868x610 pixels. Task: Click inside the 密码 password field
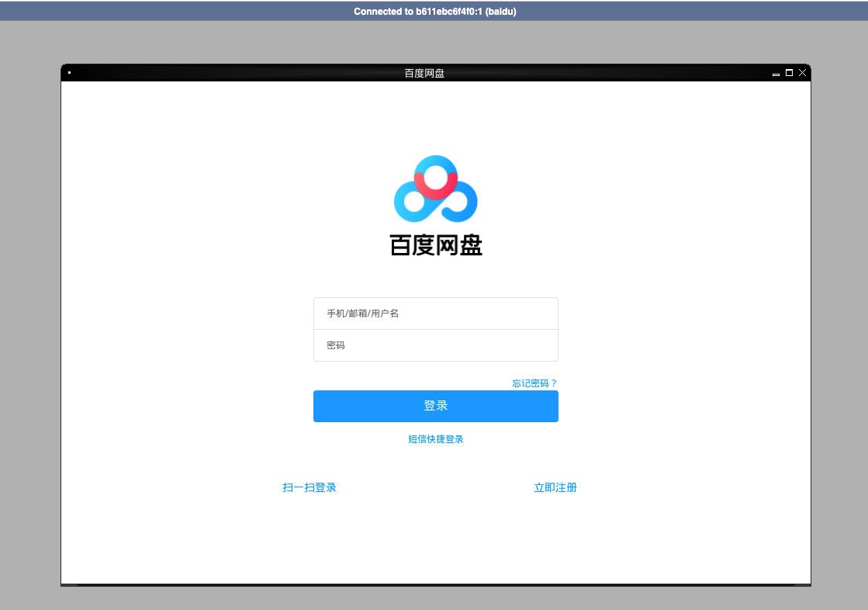pyautogui.click(x=434, y=345)
